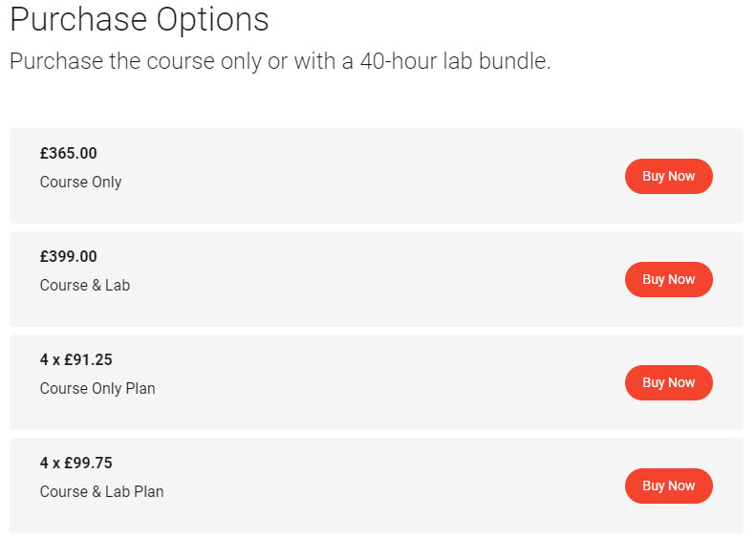Click the "Course & Lab" description under £399.00
Screen dimensions: 756x540
(85, 285)
